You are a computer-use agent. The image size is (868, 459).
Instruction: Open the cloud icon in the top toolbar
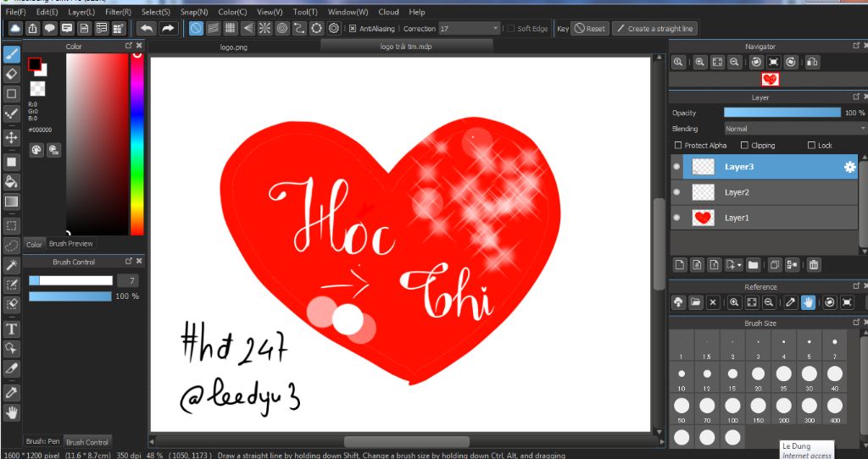tap(15, 28)
